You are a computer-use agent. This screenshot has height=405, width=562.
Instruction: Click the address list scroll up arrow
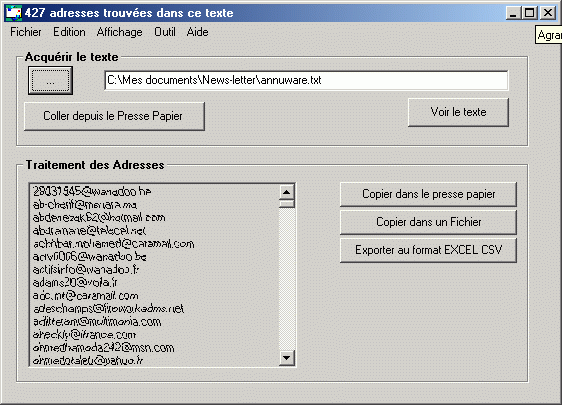[x=286, y=192]
